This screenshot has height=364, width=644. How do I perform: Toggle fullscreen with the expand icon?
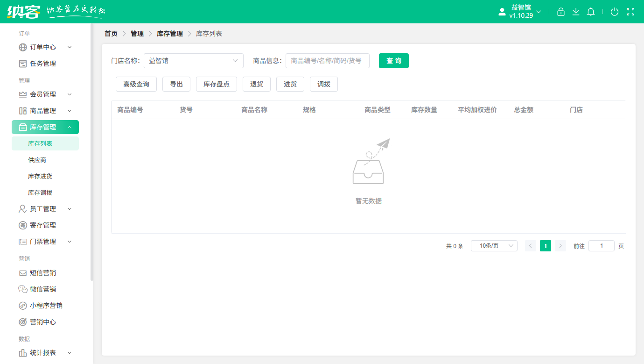pos(630,12)
